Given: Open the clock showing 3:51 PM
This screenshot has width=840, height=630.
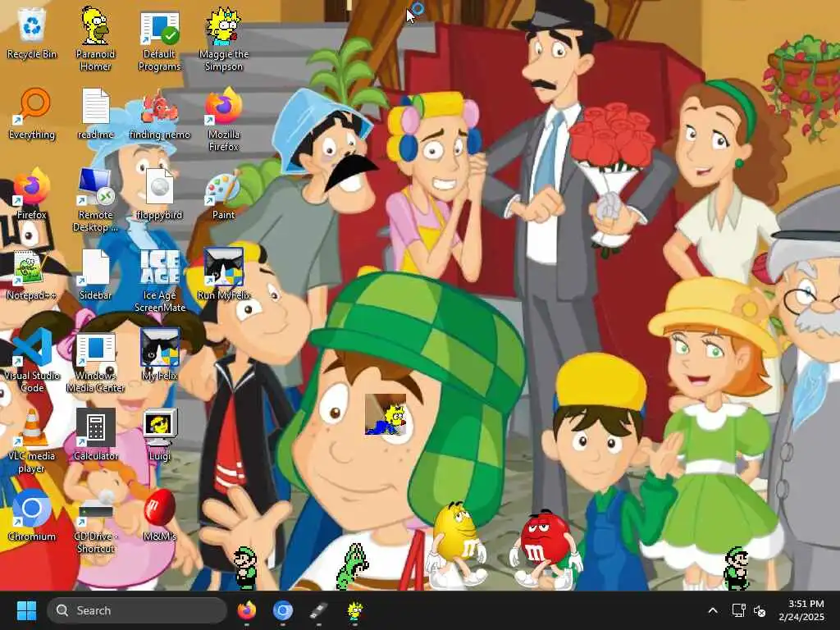Looking at the screenshot, I should [801, 610].
